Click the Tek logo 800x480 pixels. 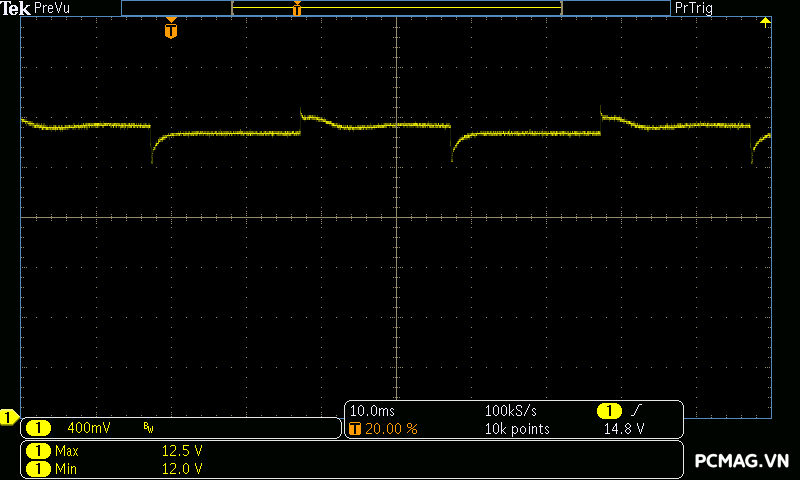pos(16,8)
